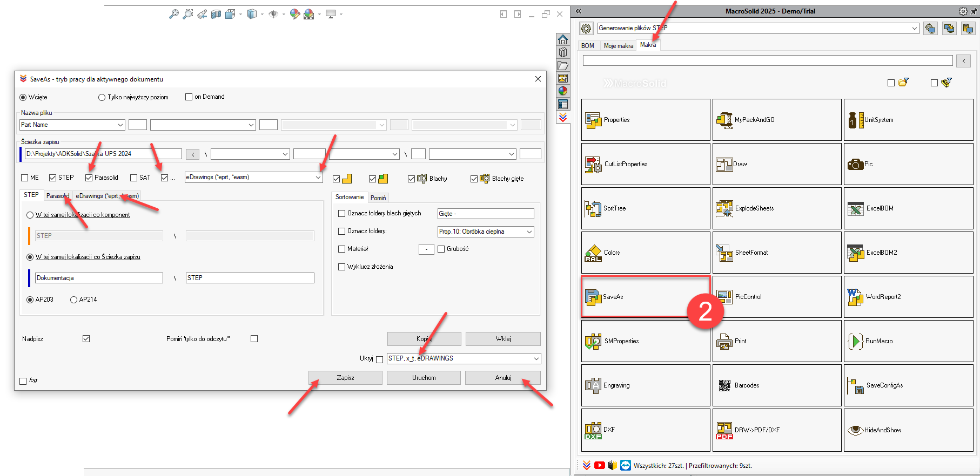
Task: Open the STEP, x_t, eDRAWINGS preset dropdown
Action: 536,358
